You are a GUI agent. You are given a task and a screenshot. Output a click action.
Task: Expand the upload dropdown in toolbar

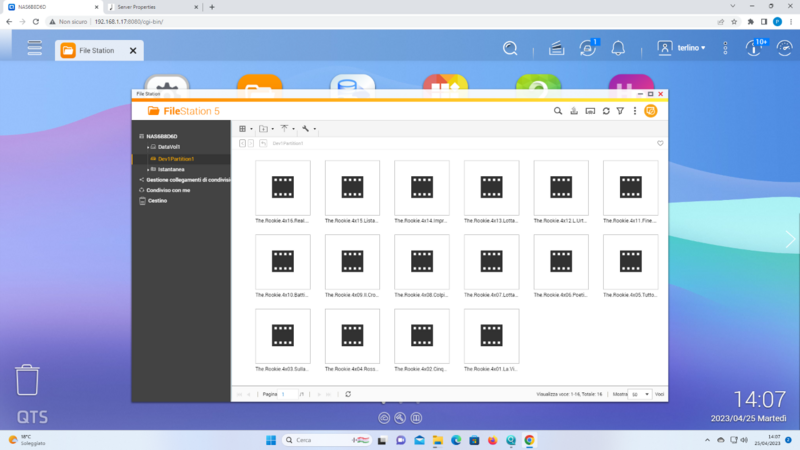coord(287,129)
